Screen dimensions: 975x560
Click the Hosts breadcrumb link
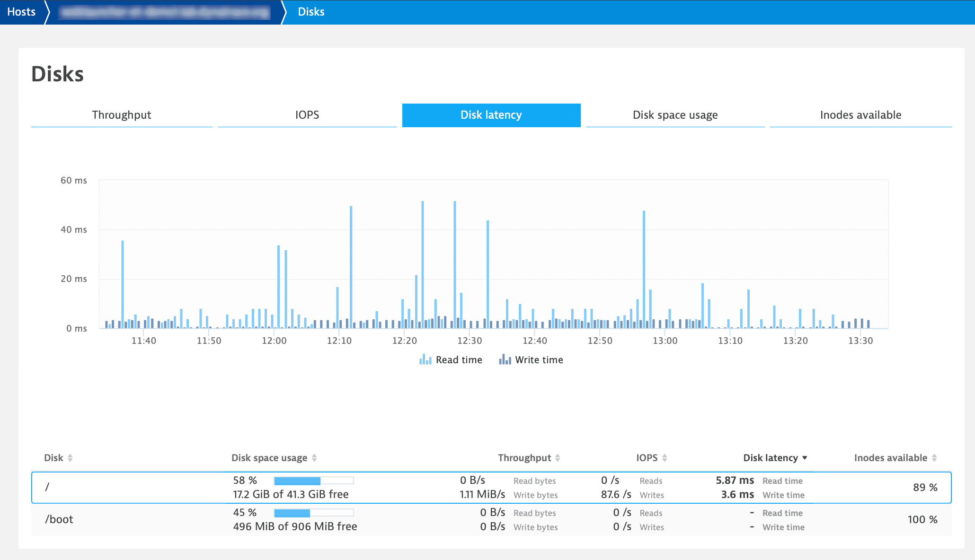pos(21,12)
